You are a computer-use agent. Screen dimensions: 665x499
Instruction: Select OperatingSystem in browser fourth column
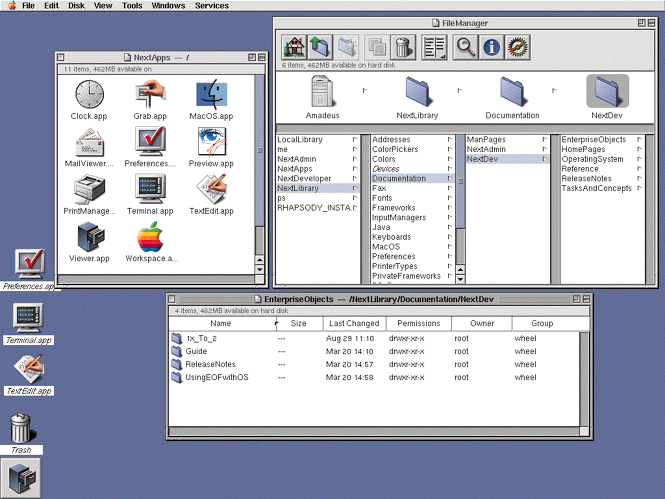(x=602, y=159)
